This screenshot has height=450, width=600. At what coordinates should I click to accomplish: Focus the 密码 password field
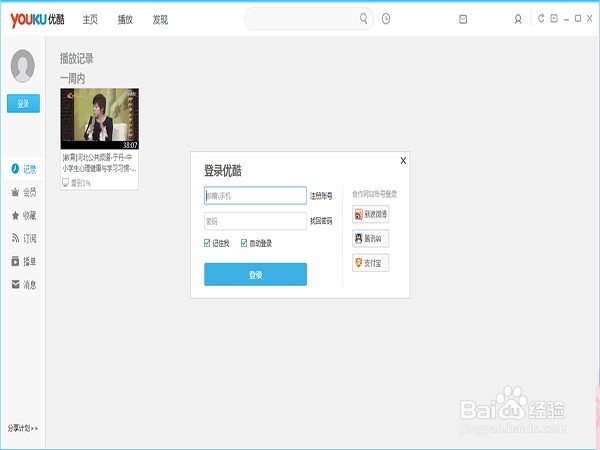click(x=255, y=221)
